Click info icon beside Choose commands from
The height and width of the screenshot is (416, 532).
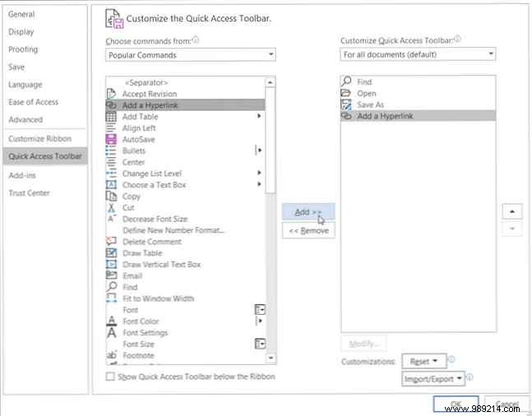point(196,40)
